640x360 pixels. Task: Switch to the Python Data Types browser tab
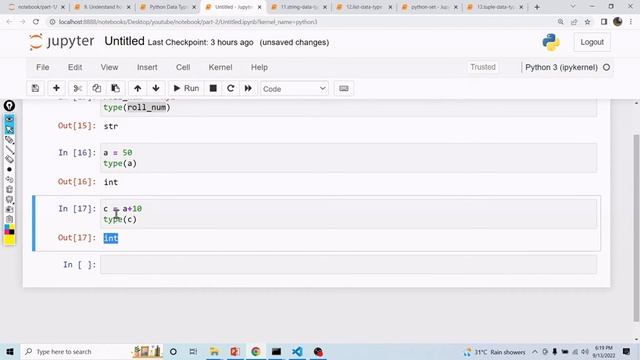(x=167, y=7)
